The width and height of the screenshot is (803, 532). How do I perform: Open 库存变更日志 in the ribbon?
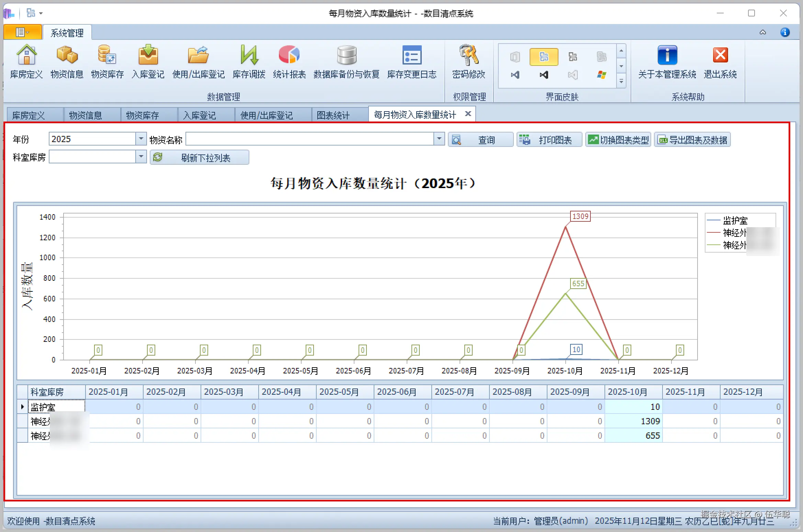pyautogui.click(x=412, y=55)
